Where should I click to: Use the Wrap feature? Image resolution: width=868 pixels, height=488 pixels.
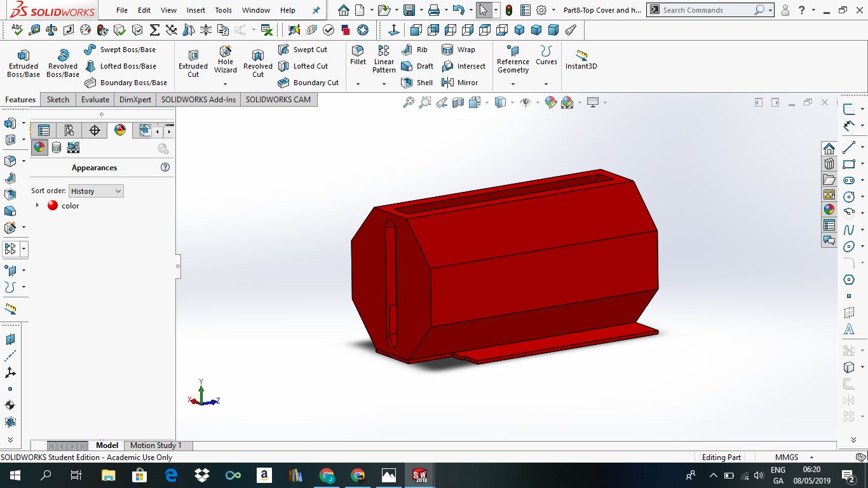tap(458, 50)
